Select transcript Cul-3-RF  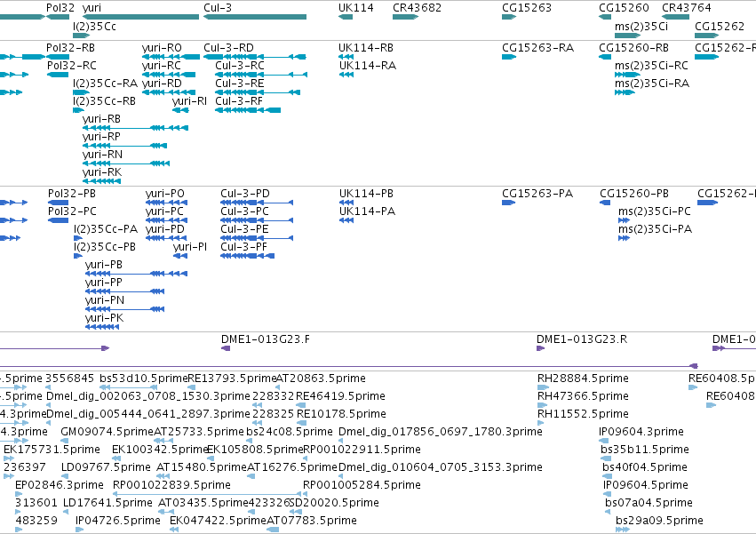[239, 101]
